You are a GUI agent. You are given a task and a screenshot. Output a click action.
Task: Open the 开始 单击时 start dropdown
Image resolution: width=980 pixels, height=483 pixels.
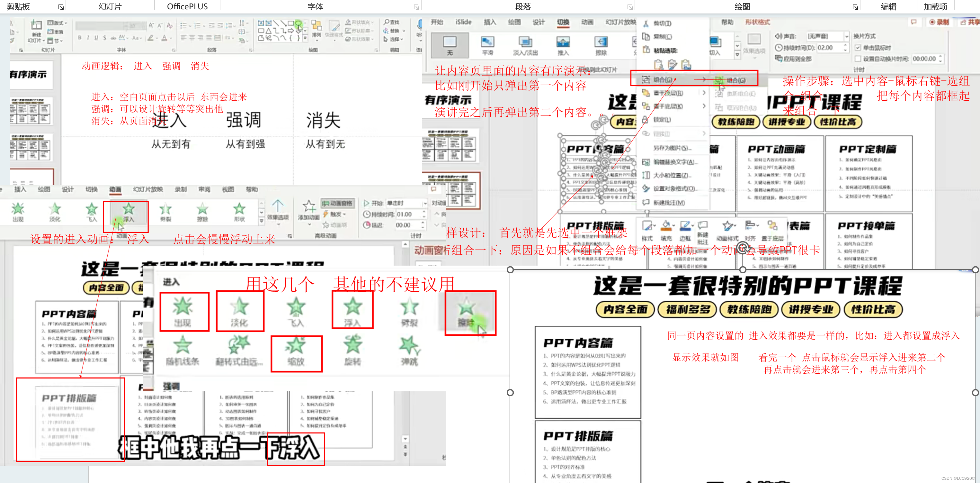[425, 203]
